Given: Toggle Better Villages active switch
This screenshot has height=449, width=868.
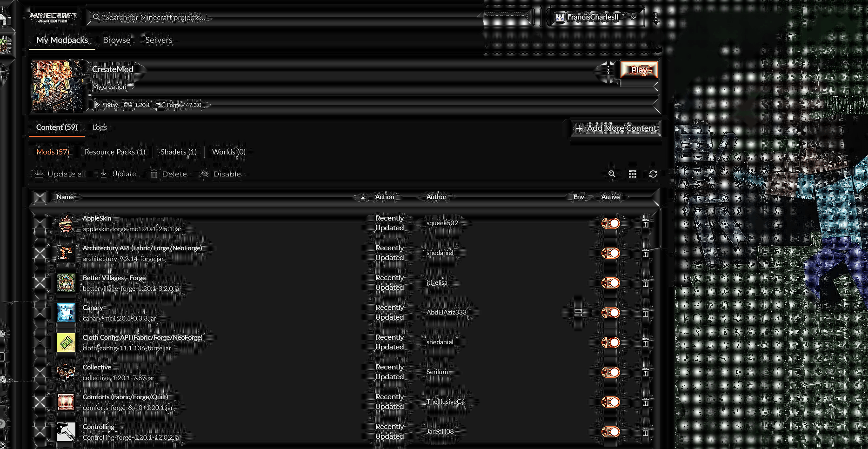Looking at the screenshot, I should coord(611,283).
